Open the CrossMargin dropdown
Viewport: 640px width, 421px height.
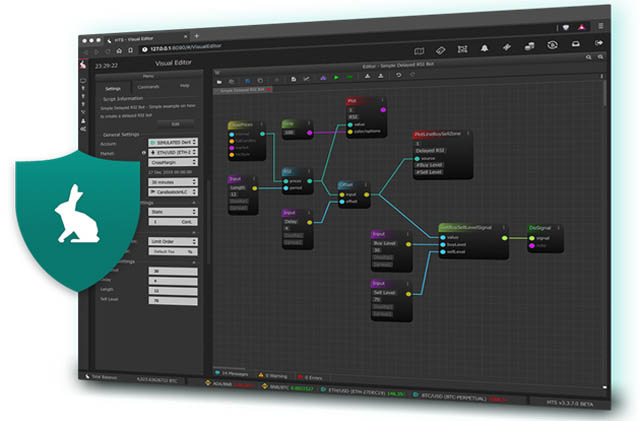(173, 162)
